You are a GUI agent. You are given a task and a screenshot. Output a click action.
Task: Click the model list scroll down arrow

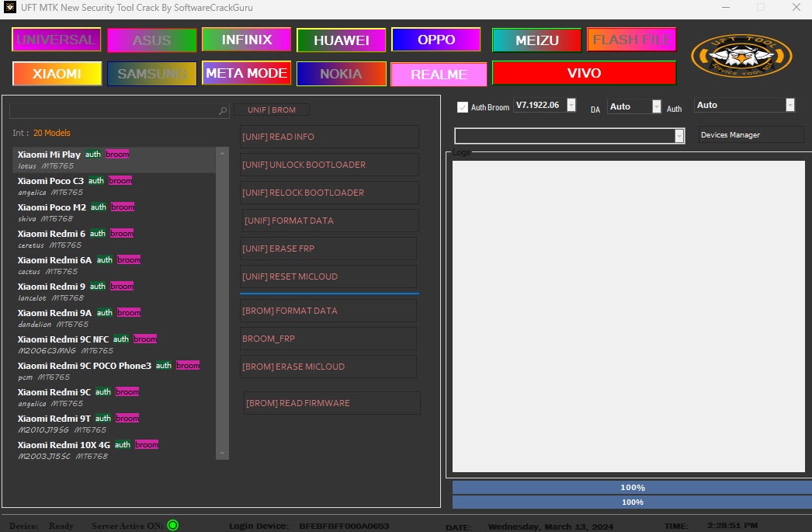(x=222, y=454)
